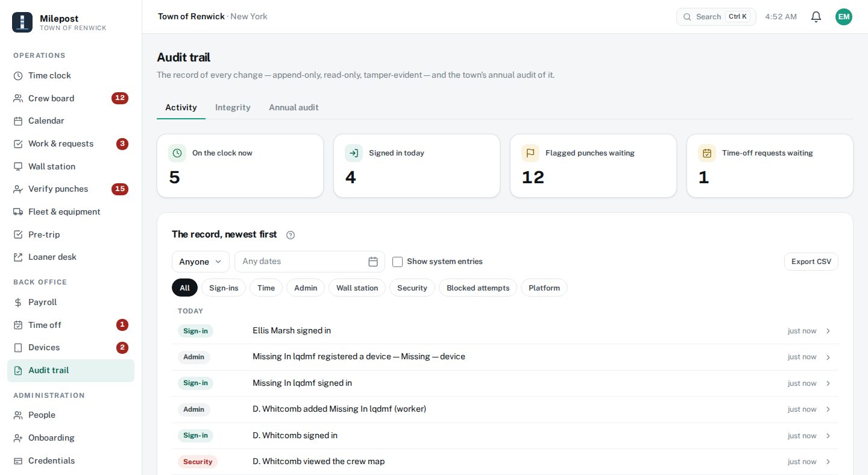The height and width of the screenshot is (475, 868).
Task: Click the Onboarding add-person icon
Action: [x=18, y=438]
